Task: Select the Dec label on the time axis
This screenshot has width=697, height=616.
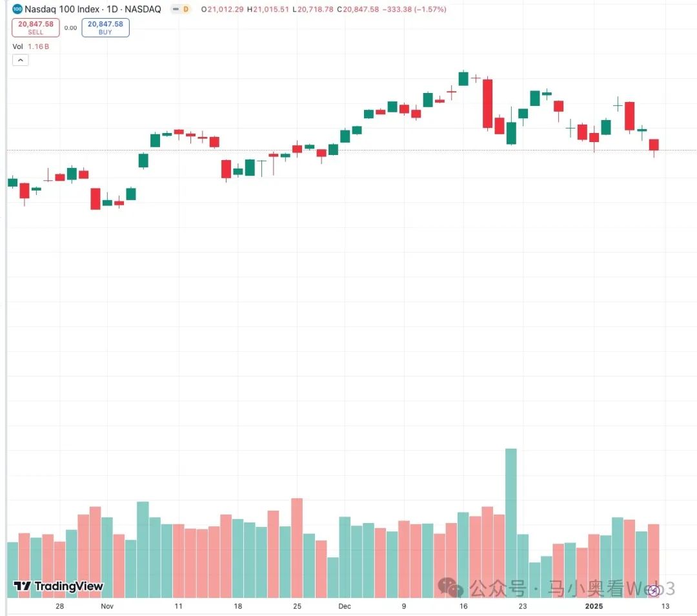Action: point(345,606)
